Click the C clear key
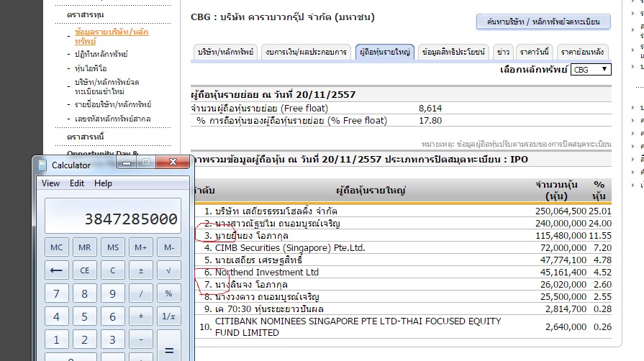The image size is (644, 361). [x=113, y=270]
